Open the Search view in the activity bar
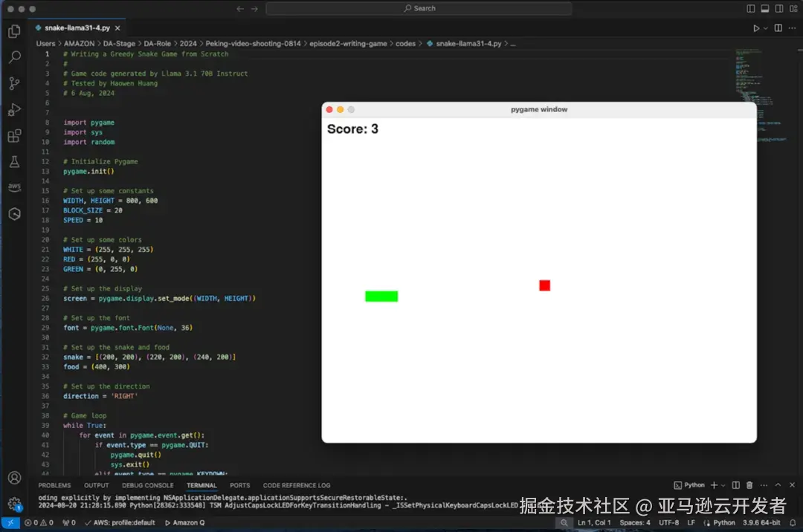This screenshot has width=803, height=532. (x=14, y=57)
